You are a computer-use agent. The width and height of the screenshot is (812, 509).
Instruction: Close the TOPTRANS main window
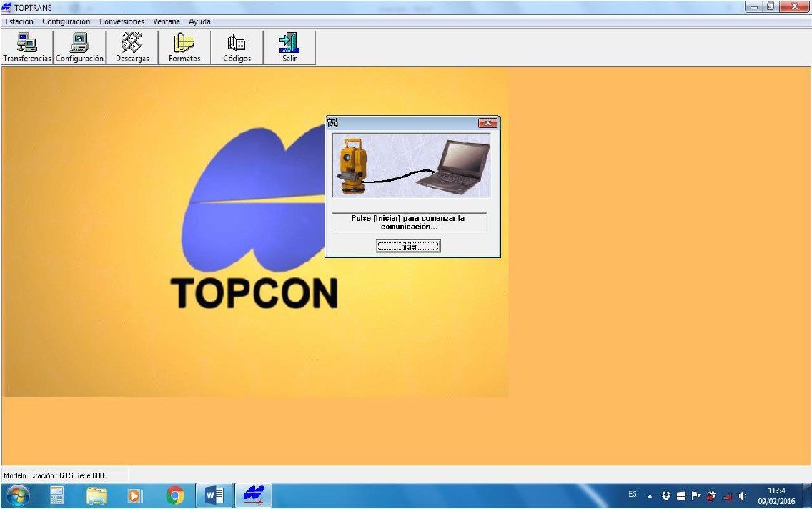tap(794, 6)
